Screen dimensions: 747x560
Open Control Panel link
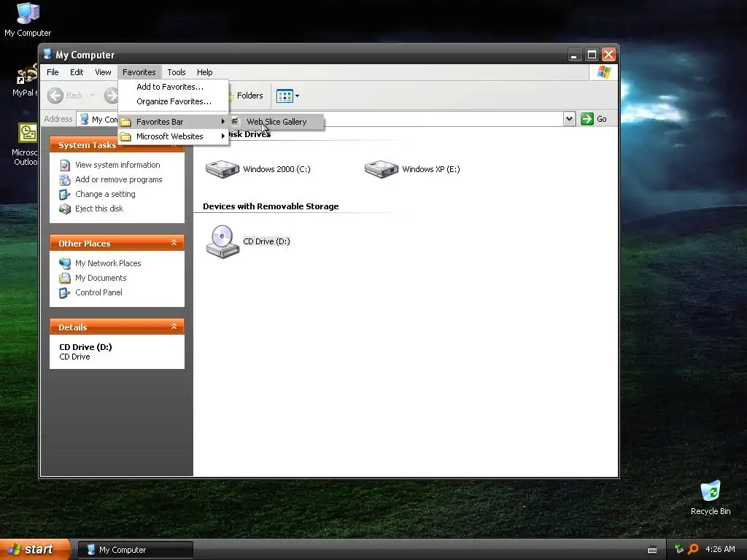pyautogui.click(x=98, y=292)
